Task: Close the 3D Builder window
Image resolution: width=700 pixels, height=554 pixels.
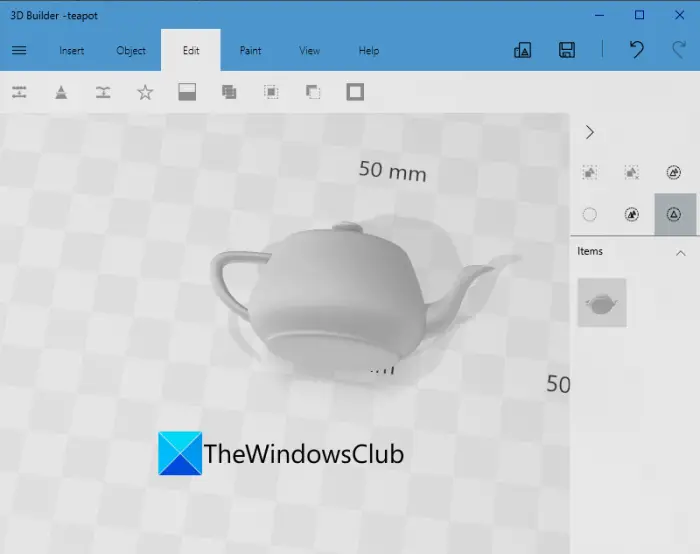Action: pos(679,15)
